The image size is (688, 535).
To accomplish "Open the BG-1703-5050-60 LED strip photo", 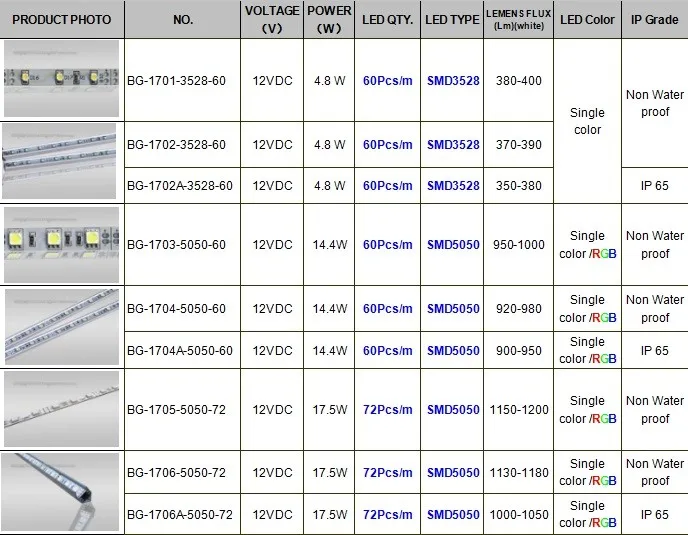I will (x=62, y=244).
